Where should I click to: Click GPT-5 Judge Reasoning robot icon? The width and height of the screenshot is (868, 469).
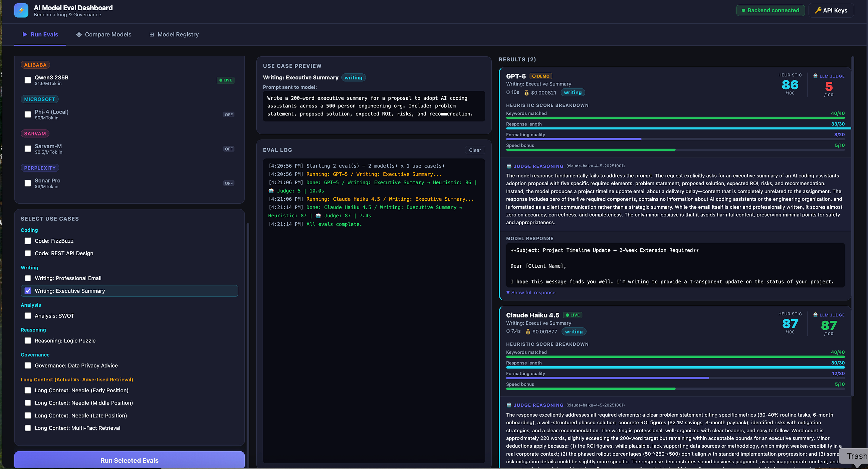click(x=509, y=166)
